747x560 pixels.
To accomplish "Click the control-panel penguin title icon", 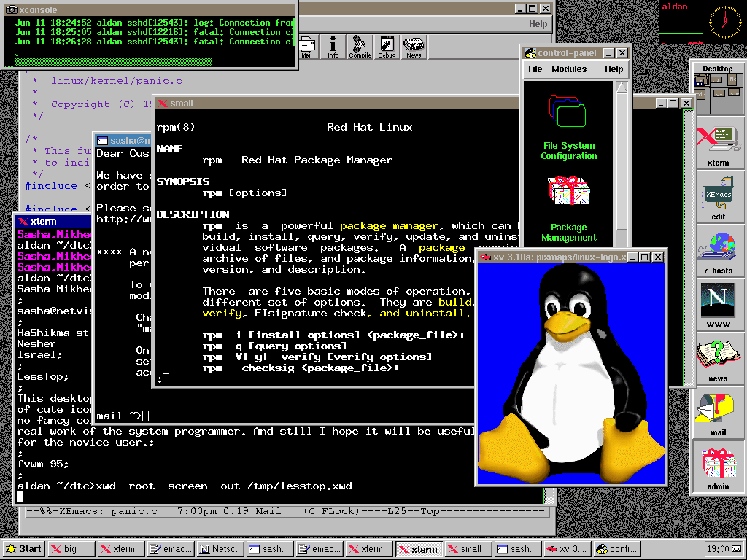I will pos(530,52).
